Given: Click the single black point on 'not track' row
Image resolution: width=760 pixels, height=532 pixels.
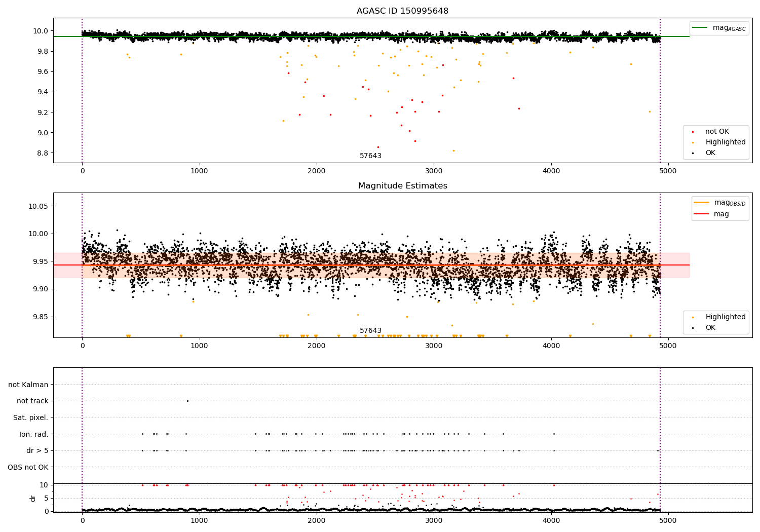Looking at the screenshot, I should [187, 401].
